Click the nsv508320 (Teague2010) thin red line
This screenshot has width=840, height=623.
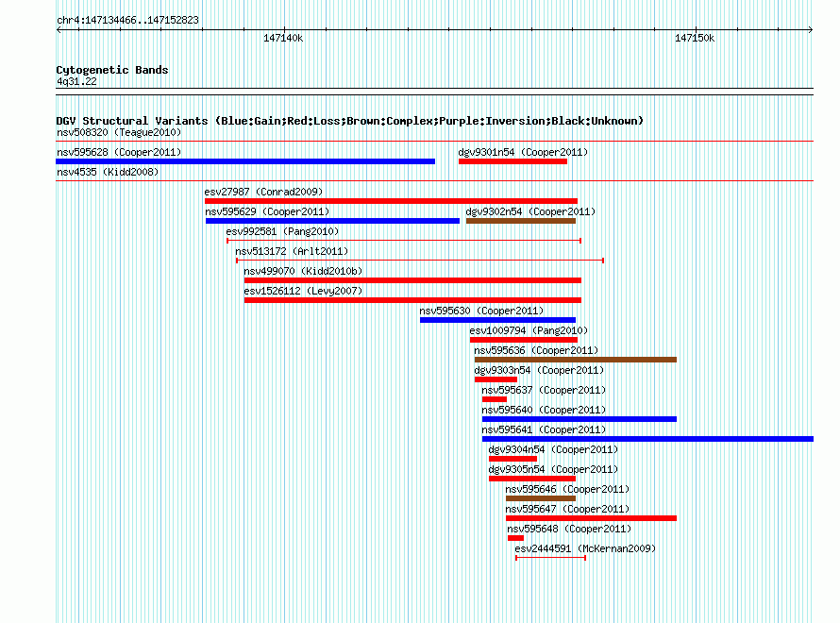[x=434, y=142]
